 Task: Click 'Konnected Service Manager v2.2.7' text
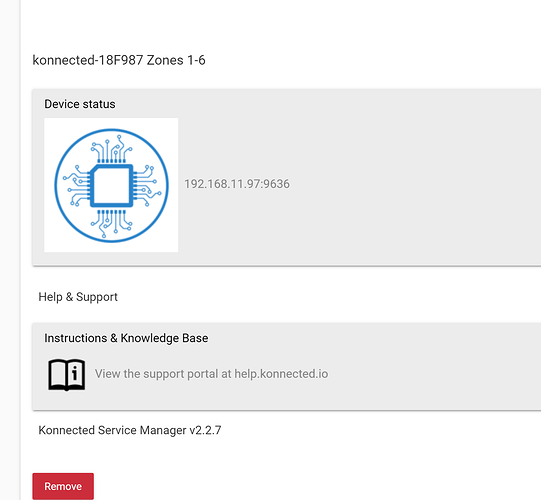coord(130,430)
